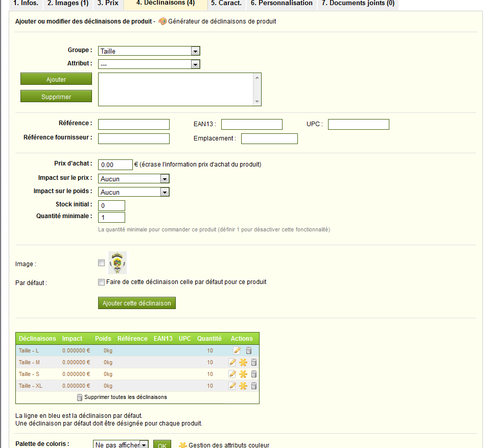Edit the Taille - S combination pencil icon
490x448 pixels.
point(232,374)
